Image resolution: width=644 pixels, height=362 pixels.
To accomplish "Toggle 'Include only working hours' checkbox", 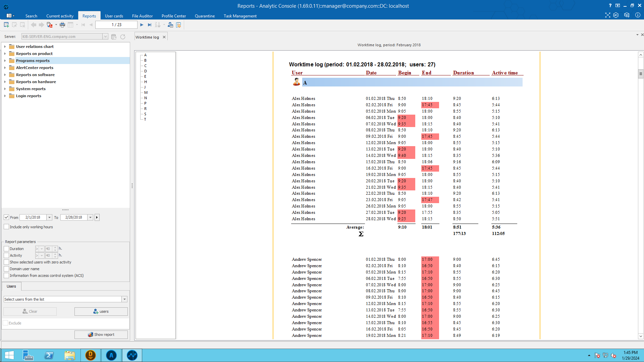I will coord(6,227).
